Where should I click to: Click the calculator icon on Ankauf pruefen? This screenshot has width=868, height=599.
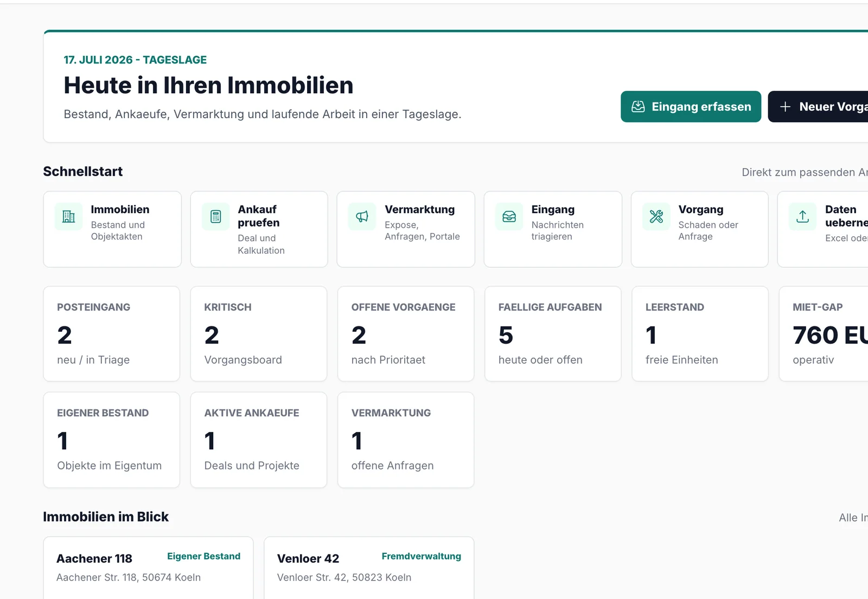click(x=216, y=216)
